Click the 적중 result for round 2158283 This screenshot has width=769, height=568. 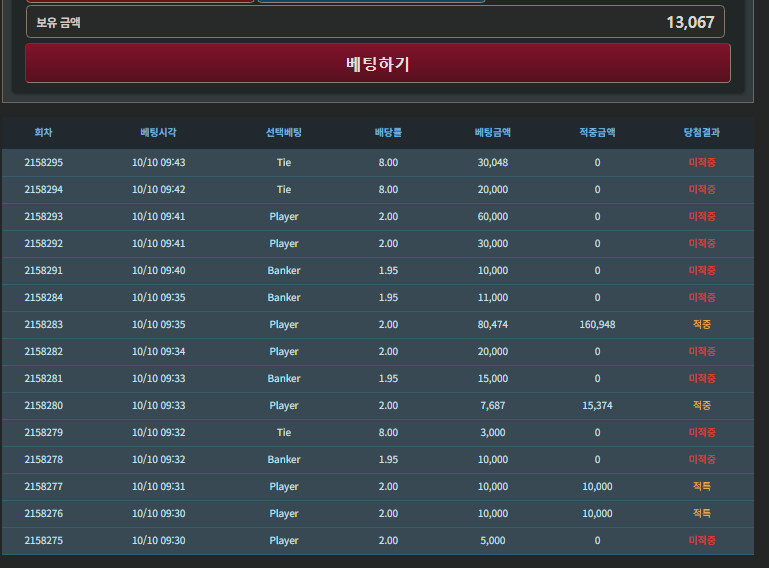coord(702,324)
